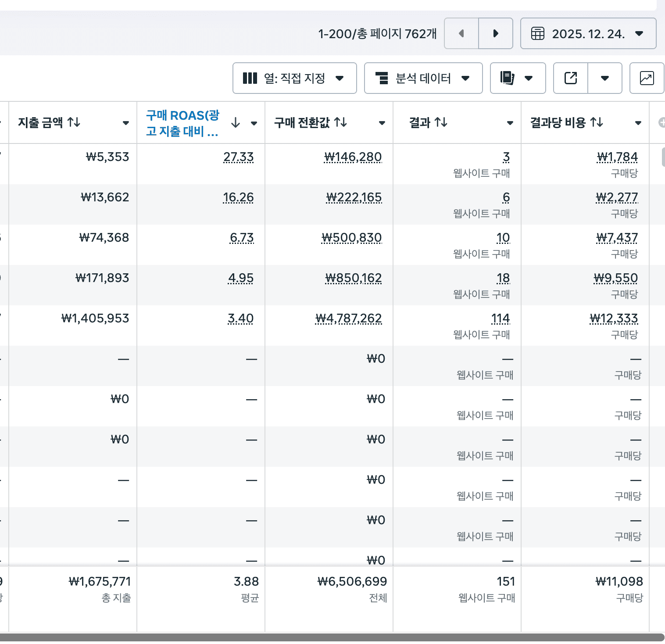The width and height of the screenshot is (665, 644).
Task: Select spend amount ₩5,353
Action: [107, 157]
